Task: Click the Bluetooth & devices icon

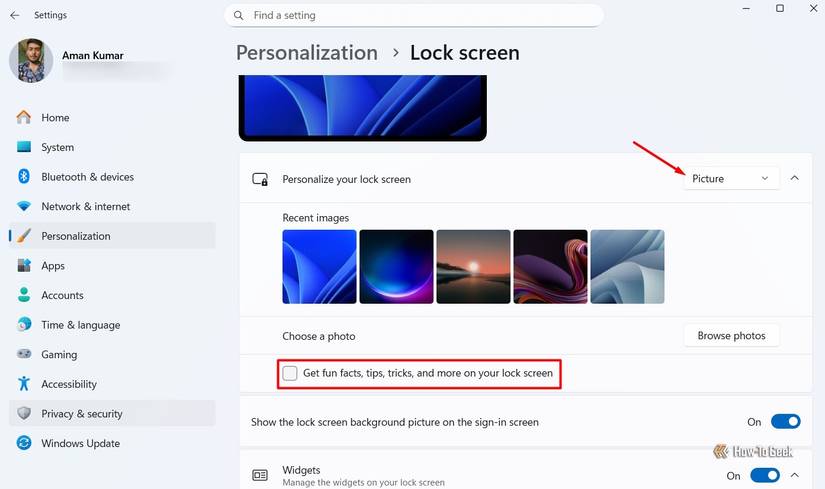Action: click(x=24, y=177)
